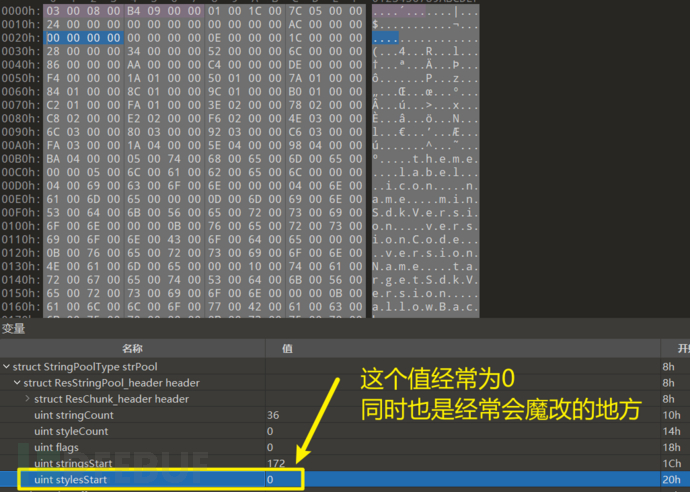Click the 名称 column header
Viewport: 690px width, 492px height.
(x=132, y=349)
